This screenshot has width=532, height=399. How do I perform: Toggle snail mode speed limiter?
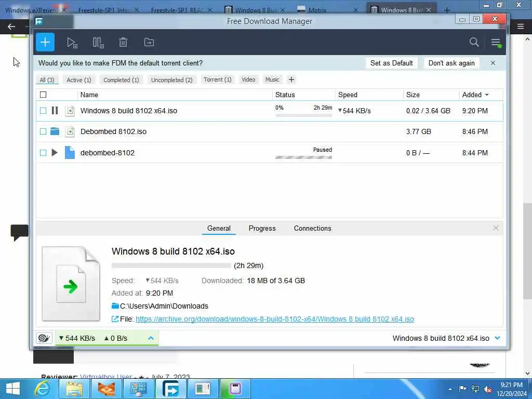(44, 338)
